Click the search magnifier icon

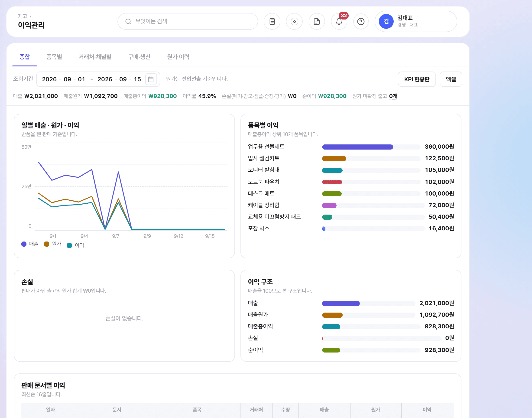[x=128, y=22]
